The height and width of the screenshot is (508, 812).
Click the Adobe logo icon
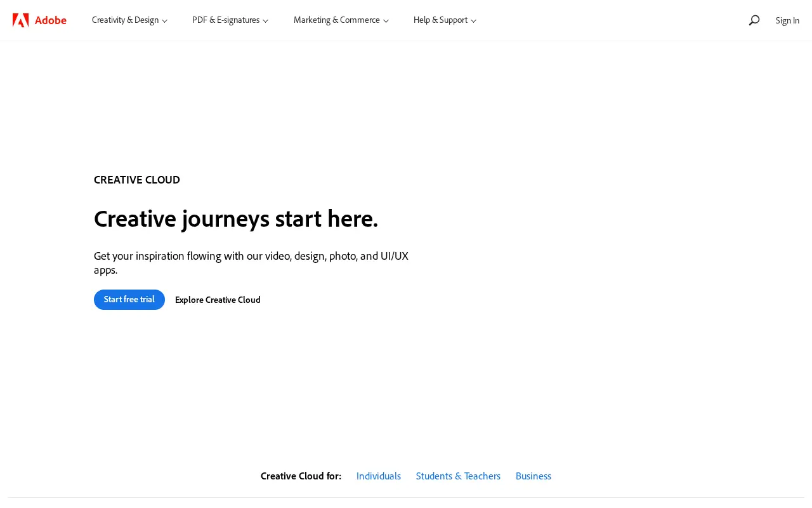pos(20,20)
